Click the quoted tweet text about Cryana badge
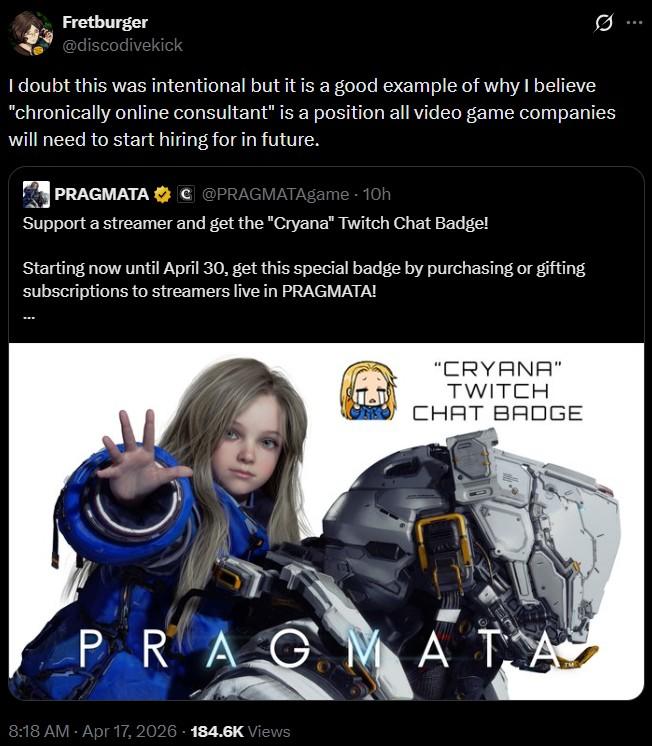Screen dimensions: 652x746 (304, 257)
